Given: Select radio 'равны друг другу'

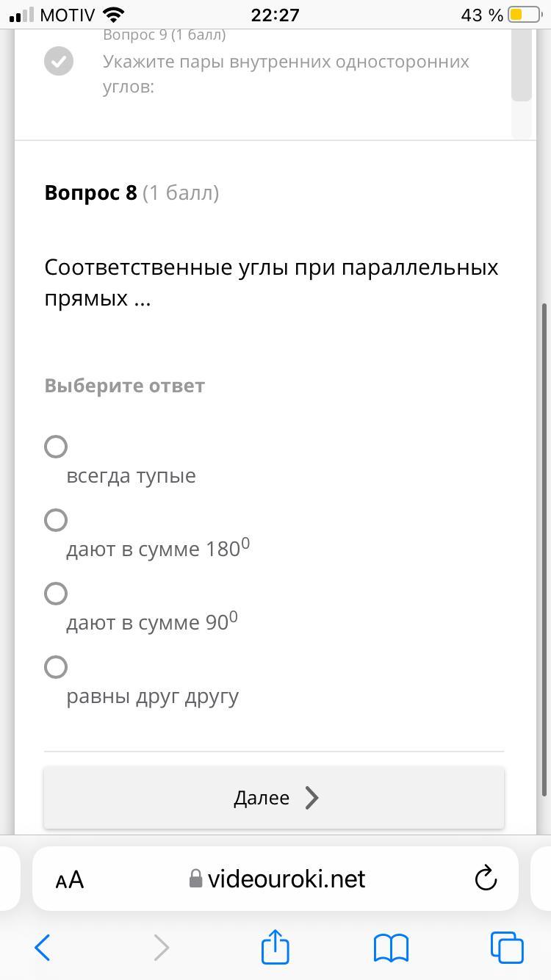Looking at the screenshot, I should (56, 667).
